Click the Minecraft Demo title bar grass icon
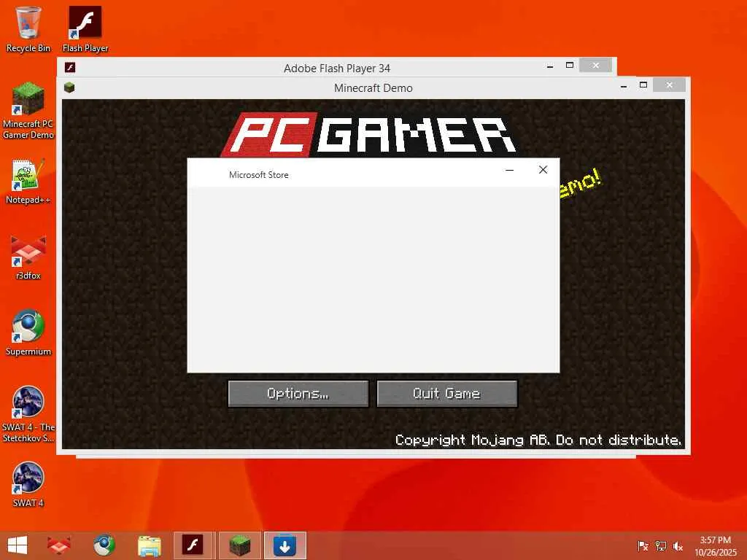Screen dimensions: 747x560 click(69, 87)
